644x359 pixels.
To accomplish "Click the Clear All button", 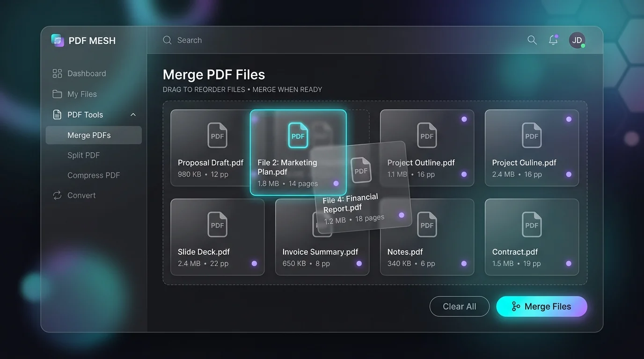I will [460, 307].
